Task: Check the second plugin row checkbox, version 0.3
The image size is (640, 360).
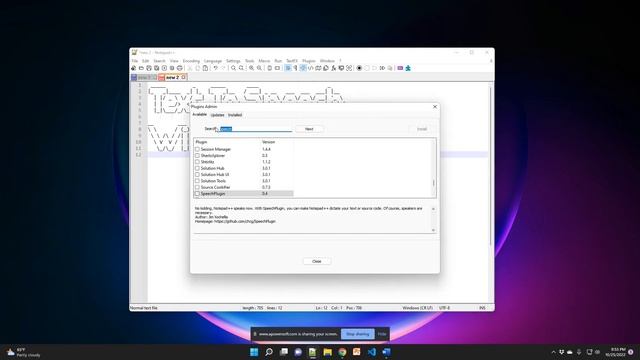Action: pyautogui.click(x=197, y=156)
